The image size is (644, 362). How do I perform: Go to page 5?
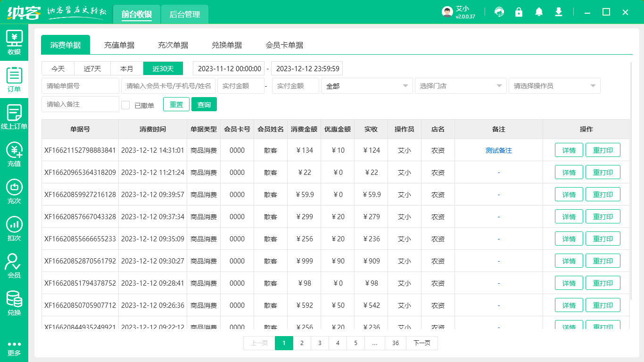tap(355, 343)
